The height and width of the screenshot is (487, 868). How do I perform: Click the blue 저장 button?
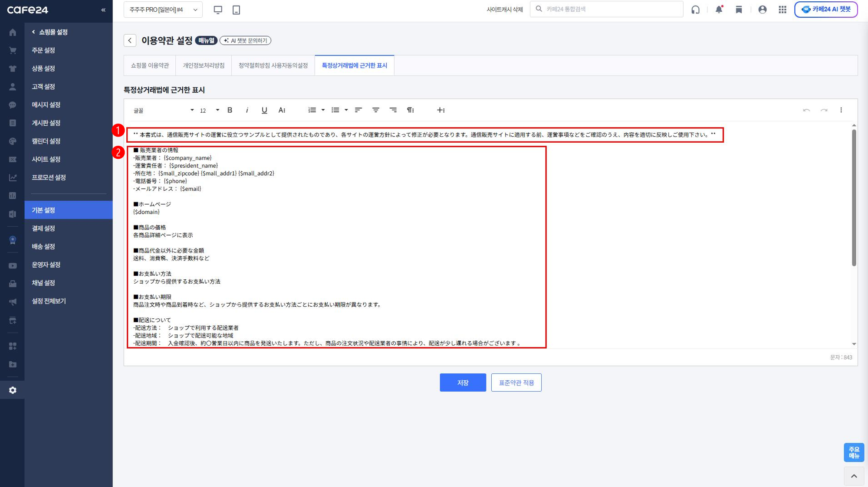(463, 382)
